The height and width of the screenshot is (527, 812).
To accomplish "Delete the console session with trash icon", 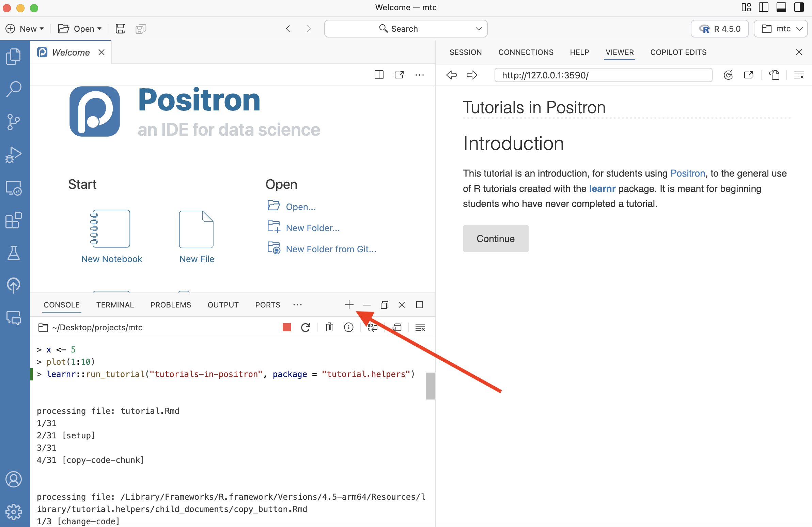I will (x=329, y=327).
